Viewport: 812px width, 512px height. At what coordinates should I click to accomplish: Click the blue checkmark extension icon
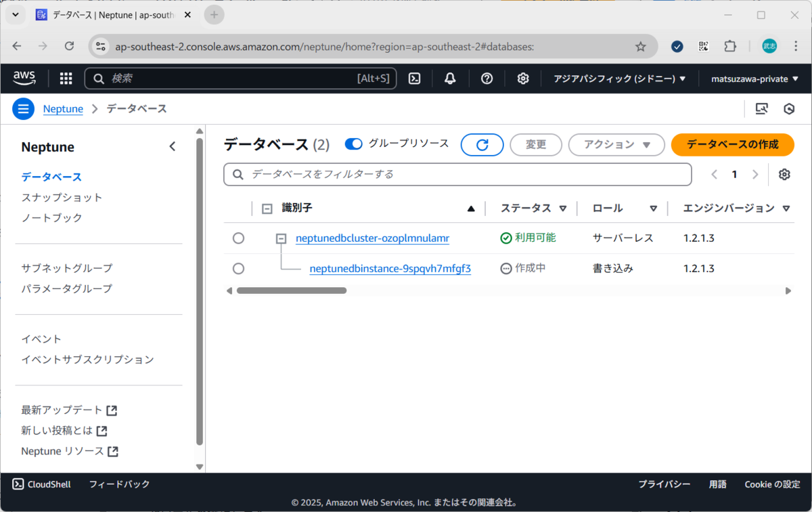677,46
